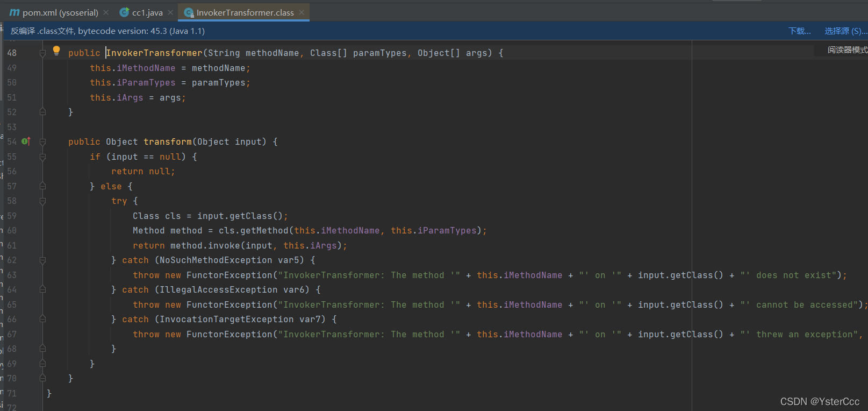Click the fold end marker at line 68
Viewport: 868px width, 411px height.
[42, 349]
